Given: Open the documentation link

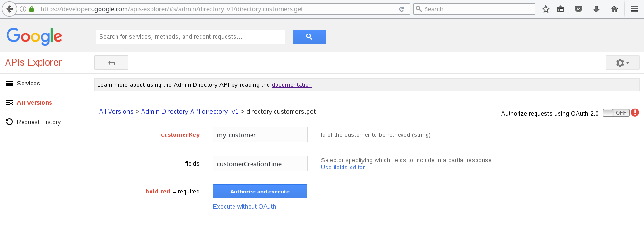Looking at the screenshot, I should point(292,85).
